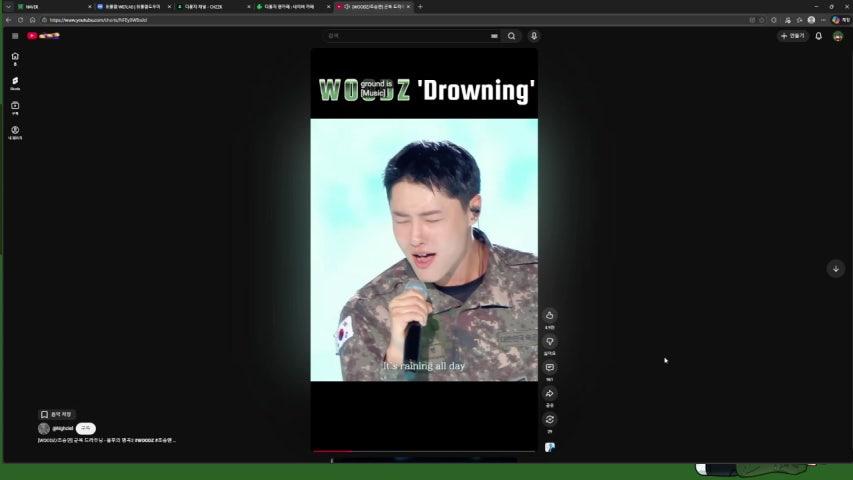
Task: Open Home in the left sidebar
Action: tap(15, 59)
